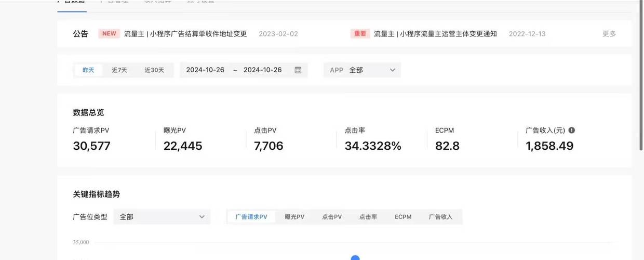Click the 30,577 广告请求PV value
644x260 pixels.
(92, 146)
